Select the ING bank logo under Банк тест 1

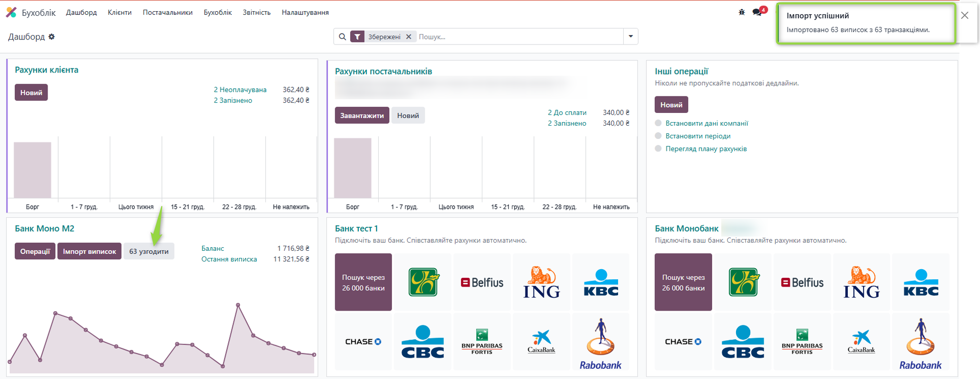(x=541, y=282)
